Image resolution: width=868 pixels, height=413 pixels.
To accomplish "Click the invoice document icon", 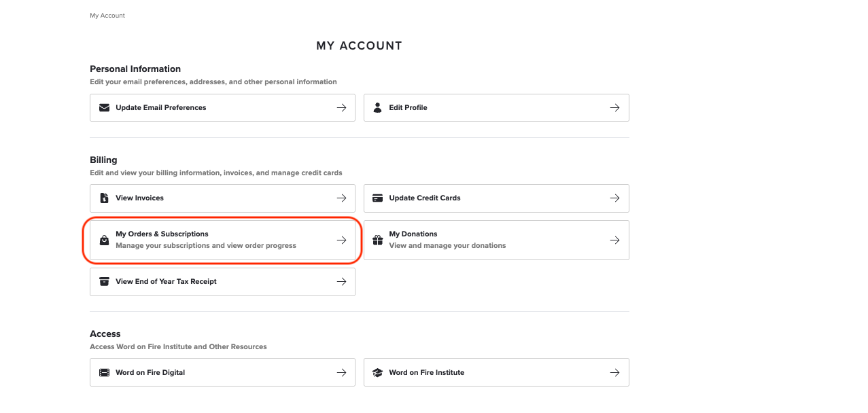I will tap(104, 198).
